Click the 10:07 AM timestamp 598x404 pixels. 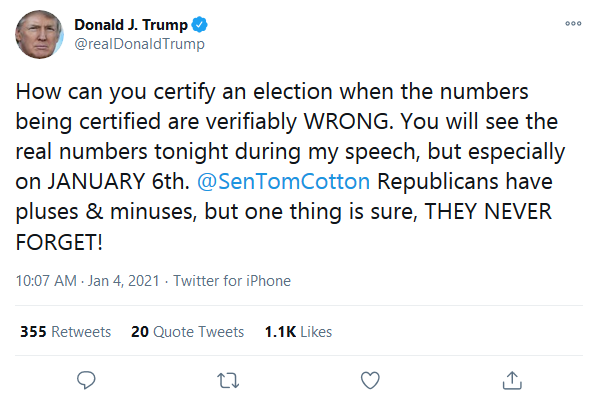coord(46,281)
